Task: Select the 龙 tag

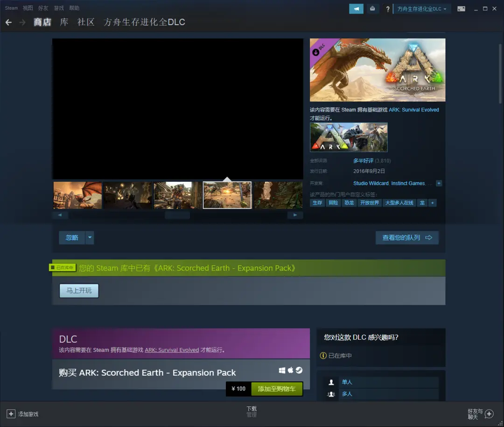Action: 422,203
